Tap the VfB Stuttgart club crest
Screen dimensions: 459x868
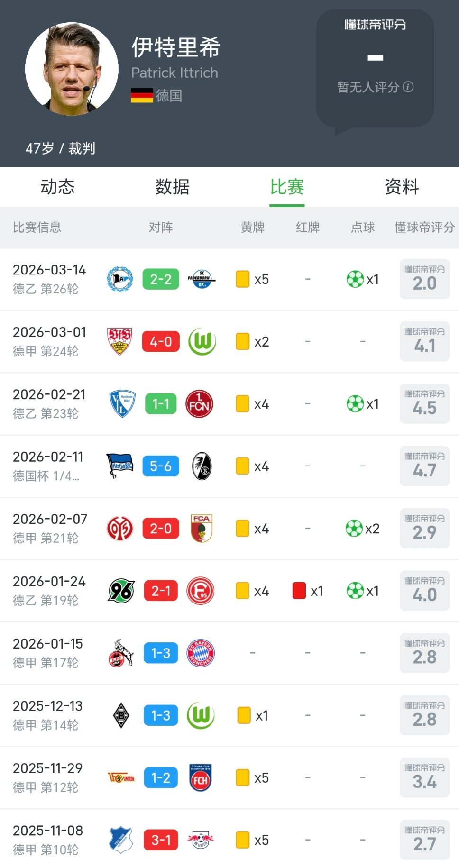coord(119,341)
